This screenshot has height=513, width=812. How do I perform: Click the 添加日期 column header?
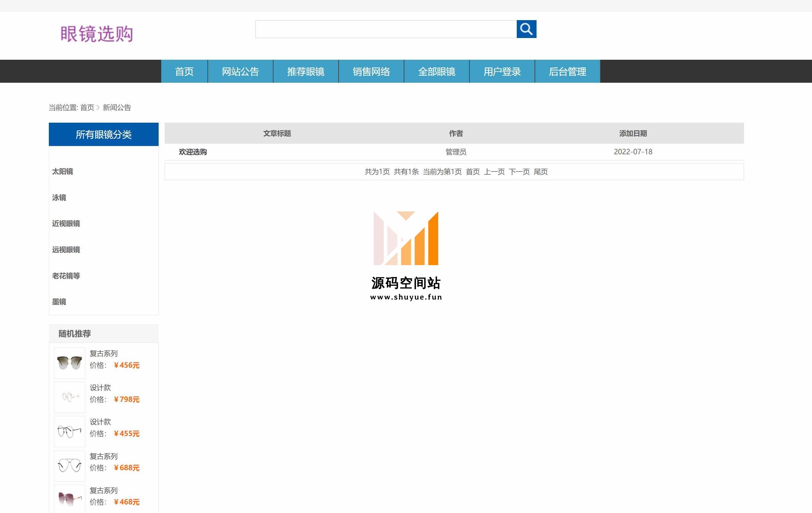(633, 133)
